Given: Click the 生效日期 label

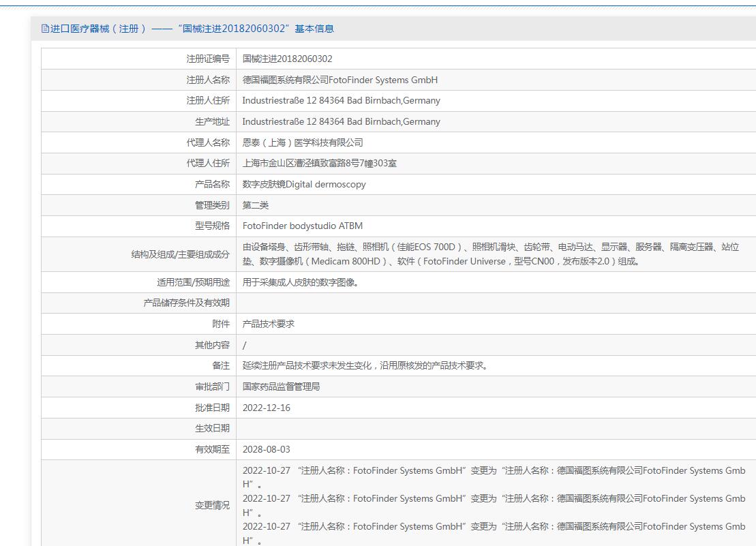Looking at the screenshot, I should [x=212, y=428].
